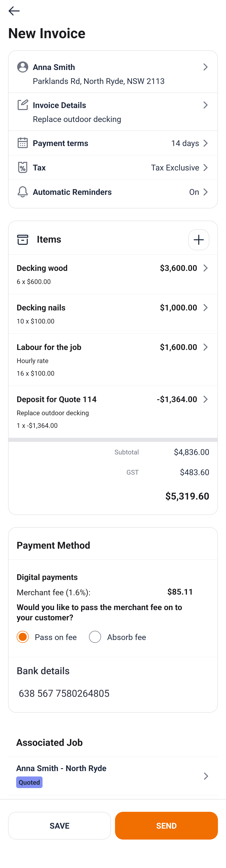Open Anna Smith customer details chevron
Screen dimensions: 226x868
[205, 67]
